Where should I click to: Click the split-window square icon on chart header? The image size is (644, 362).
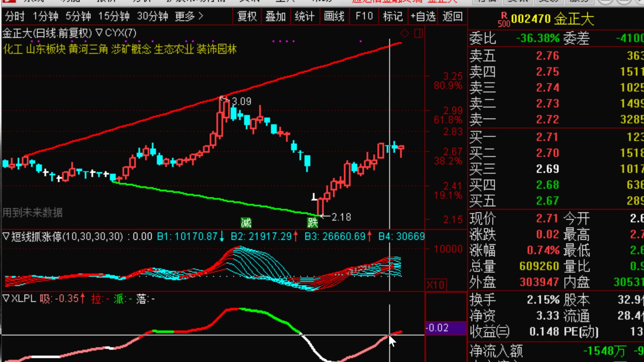[x=419, y=33]
